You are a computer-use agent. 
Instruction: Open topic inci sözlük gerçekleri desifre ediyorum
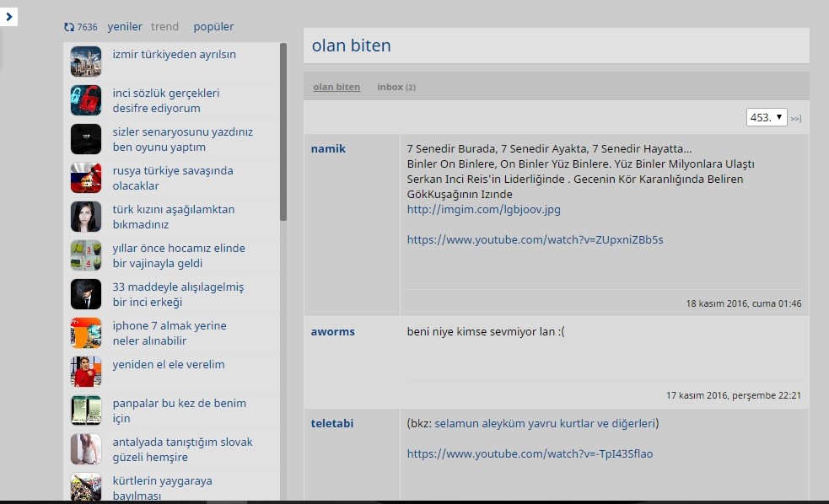point(166,100)
